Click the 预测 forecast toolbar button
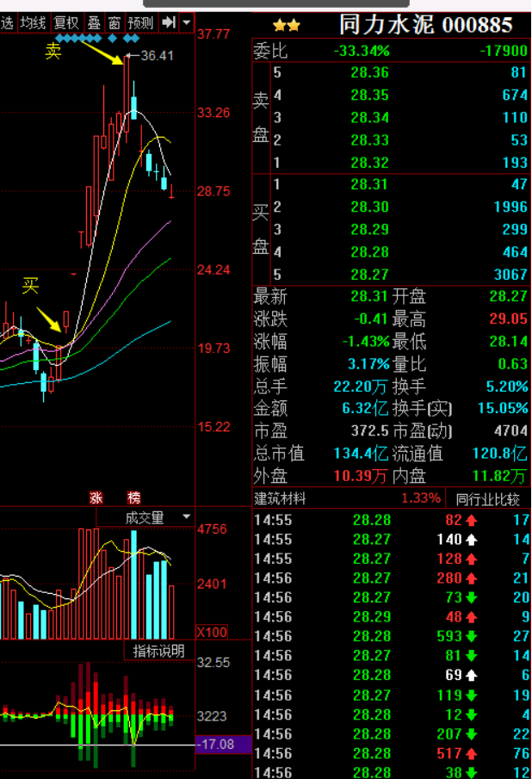The width and height of the screenshot is (532, 779). [x=140, y=23]
